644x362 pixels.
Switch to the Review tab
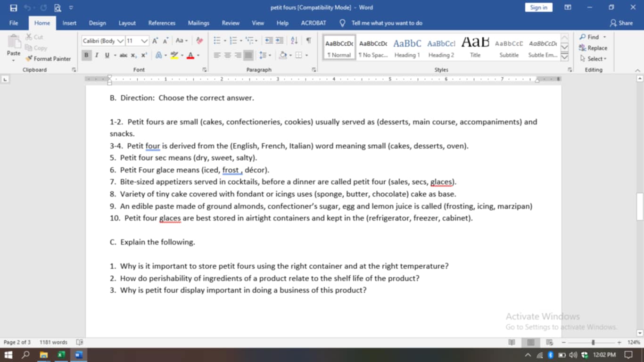(x=231, y=23)
